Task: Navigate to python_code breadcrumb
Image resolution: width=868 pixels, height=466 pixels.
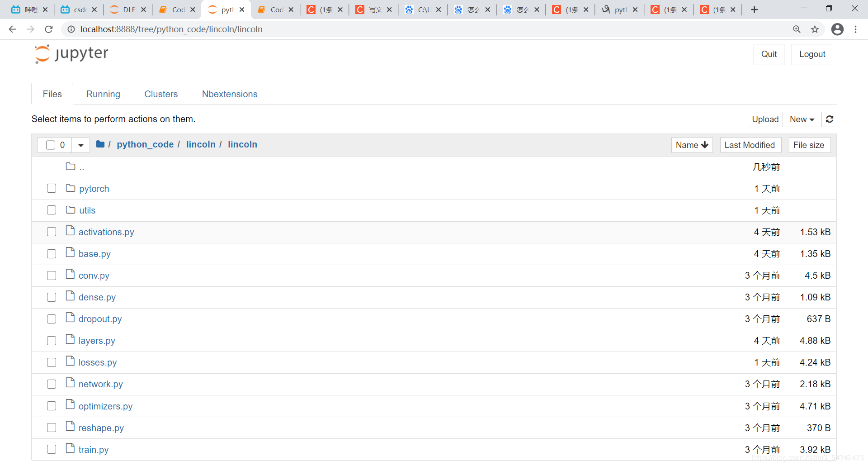Action: pos(145,144)
